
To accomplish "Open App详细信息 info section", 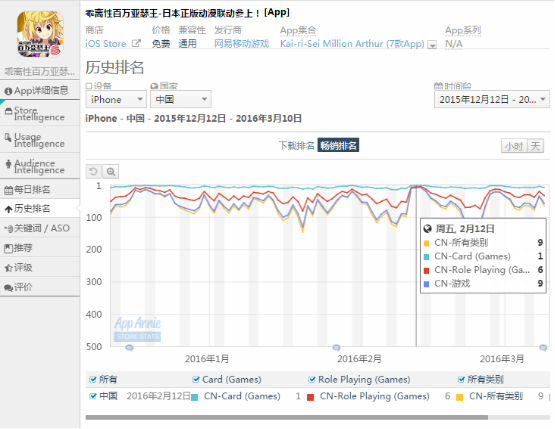I will (x=40, y=91).
